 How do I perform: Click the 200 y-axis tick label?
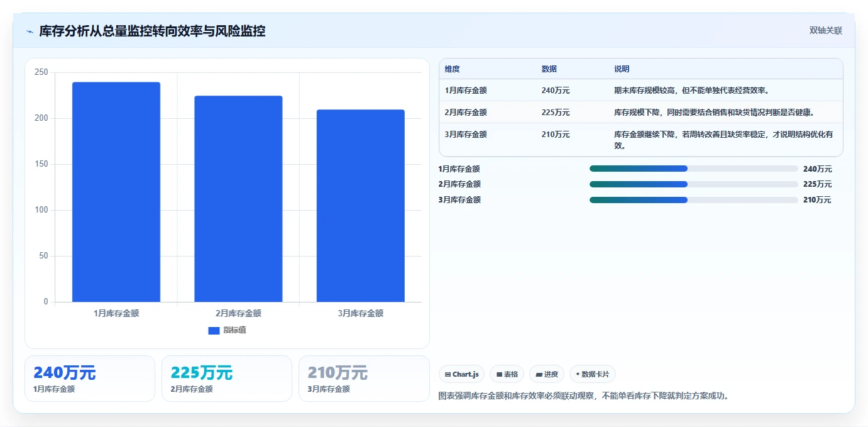click(41, 118)
